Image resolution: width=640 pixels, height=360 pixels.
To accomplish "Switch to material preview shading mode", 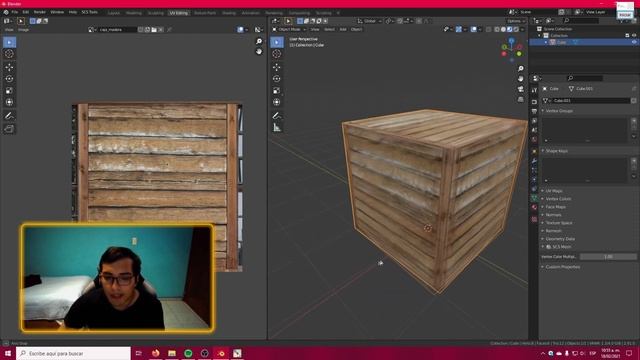I will 510,29.
